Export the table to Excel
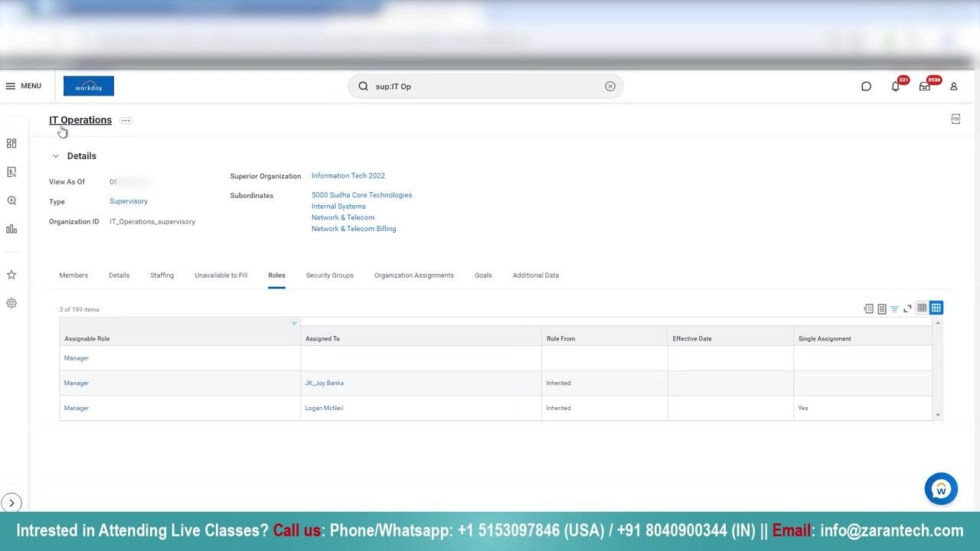 tap(868, 308)
